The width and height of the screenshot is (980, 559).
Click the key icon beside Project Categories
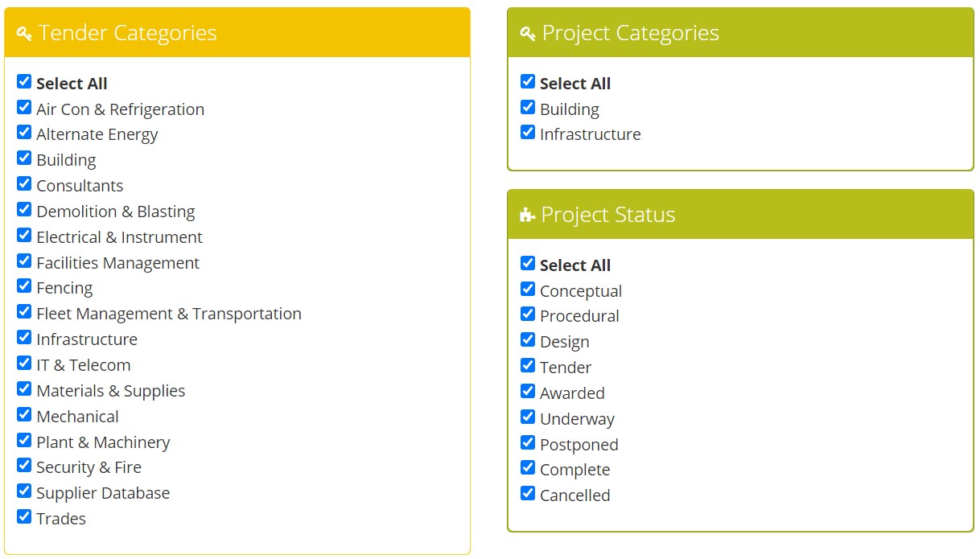pyautogui.click(x=528, y=33)
